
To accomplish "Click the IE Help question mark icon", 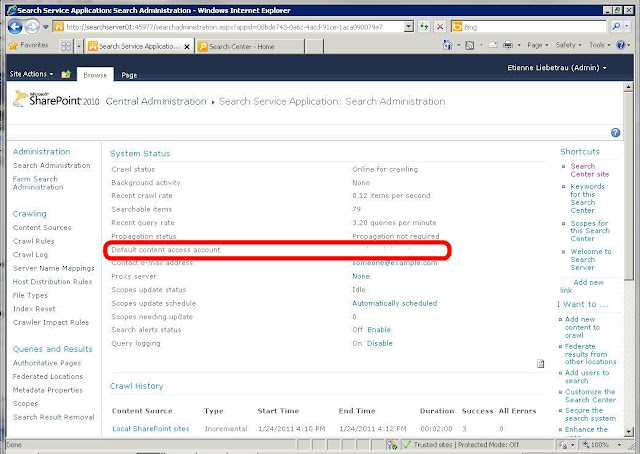I will [x=621, y=45].
